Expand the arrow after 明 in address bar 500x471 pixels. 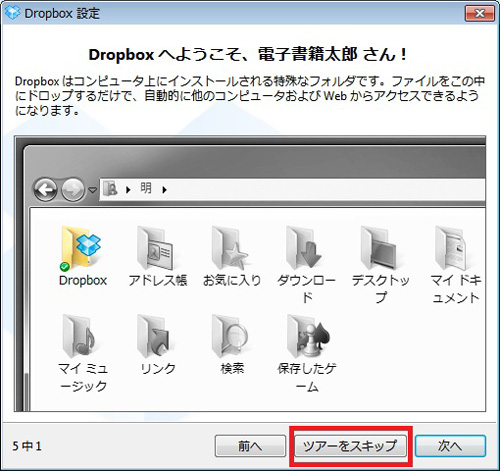[164, 190]
